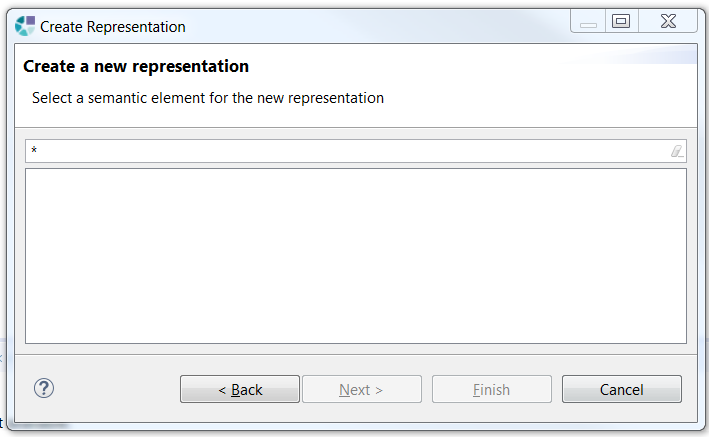The height and width of the screenshot is (437, 709).
Task: Click the Finish button
Action: (491, 389)
